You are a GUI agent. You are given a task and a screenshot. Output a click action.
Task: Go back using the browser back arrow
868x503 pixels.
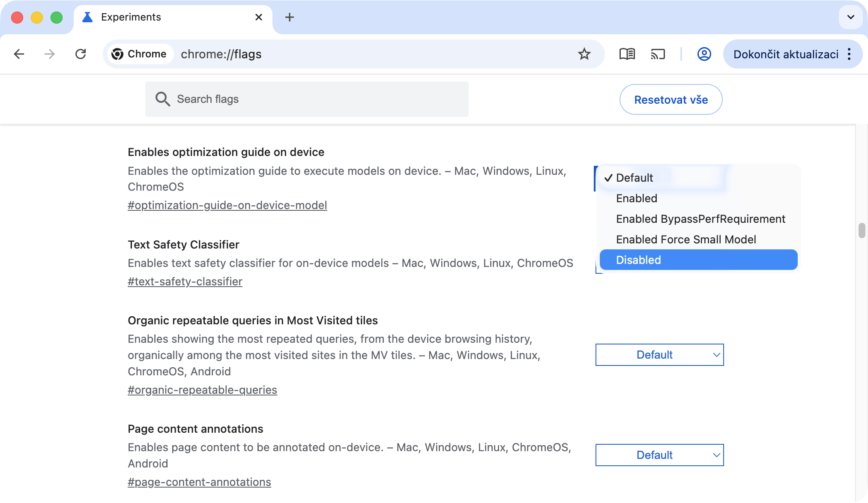(19, 54)
